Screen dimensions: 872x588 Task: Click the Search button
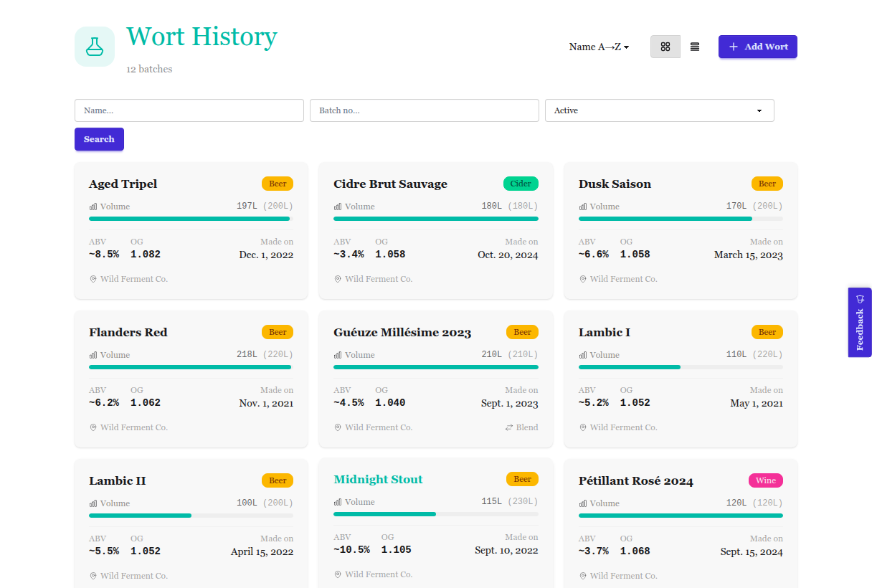pyautogui.click(x=99, y=139)
